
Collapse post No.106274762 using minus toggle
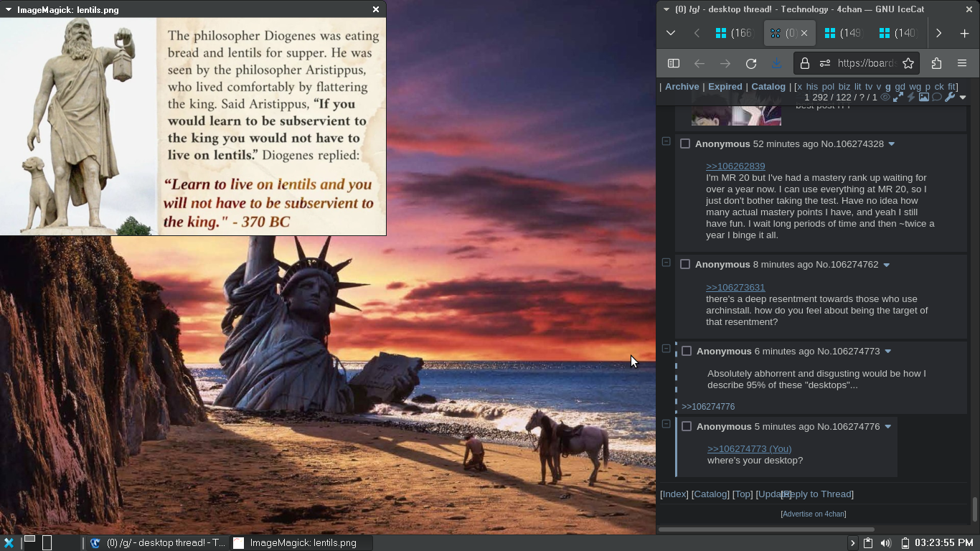pos(666,263)
